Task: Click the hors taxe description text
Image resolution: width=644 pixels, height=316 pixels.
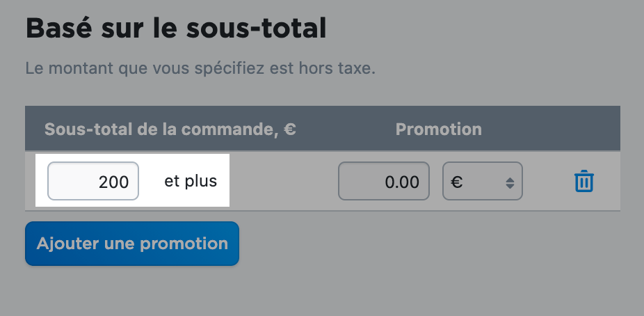Action: pos(200,68)
